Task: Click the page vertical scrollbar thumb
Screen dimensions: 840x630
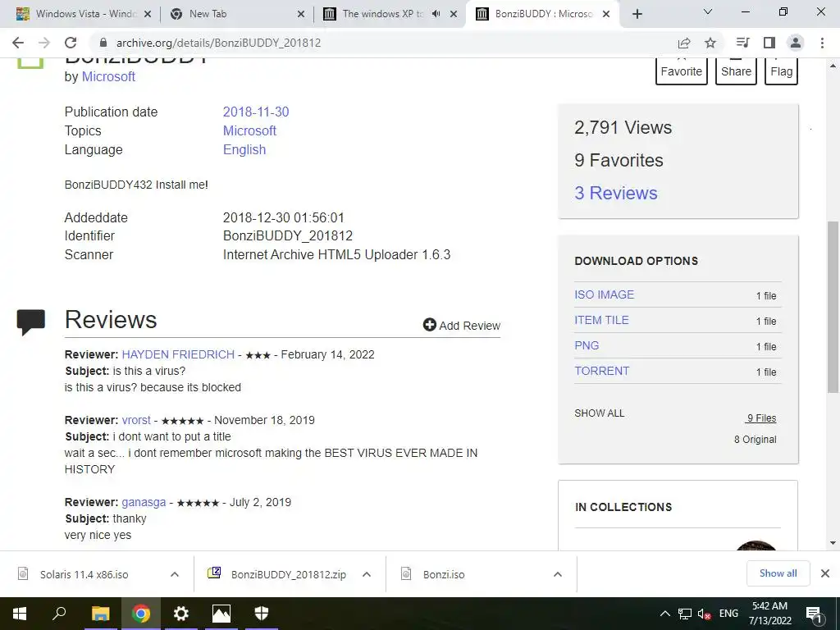Action: point(833,307)
